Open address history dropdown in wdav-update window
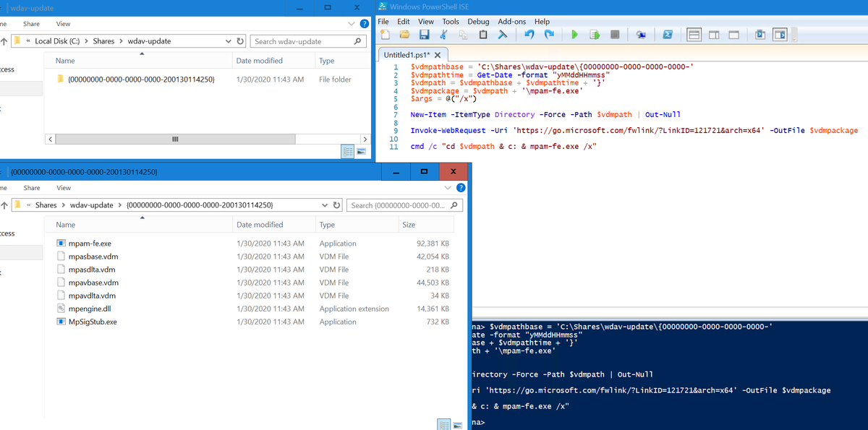 (229, 41)
